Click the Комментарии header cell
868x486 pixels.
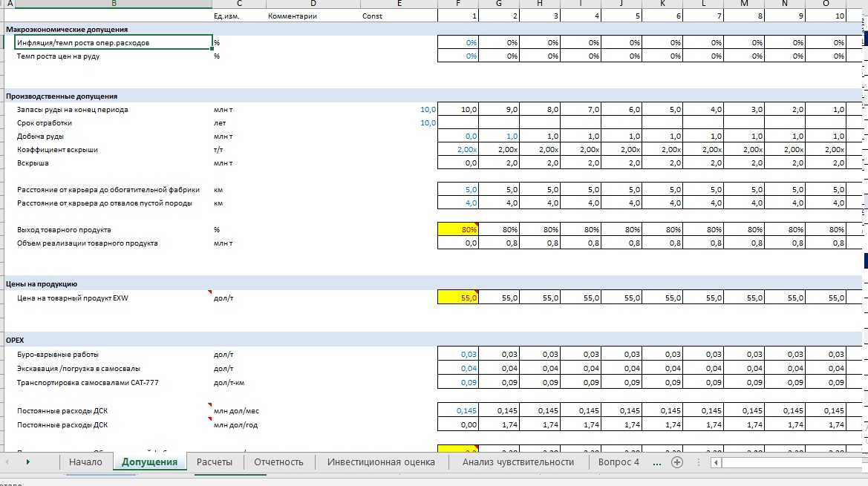[293, 16]
